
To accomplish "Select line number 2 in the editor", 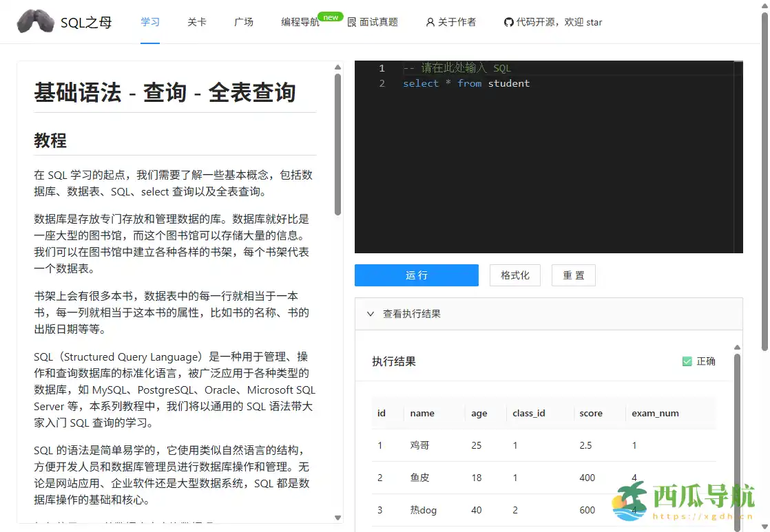I will (x=382, y=83).
